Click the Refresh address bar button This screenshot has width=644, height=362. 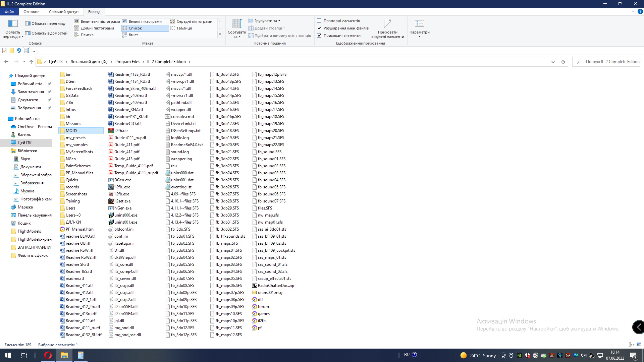tap(563, 62)
